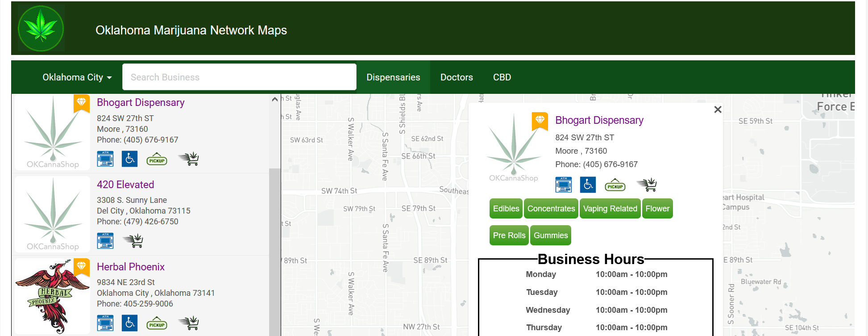Viewport: 868px width, 336px height.
Task: Open Bhogart Dispensary title in popup
Action: (x=599, y=120)
